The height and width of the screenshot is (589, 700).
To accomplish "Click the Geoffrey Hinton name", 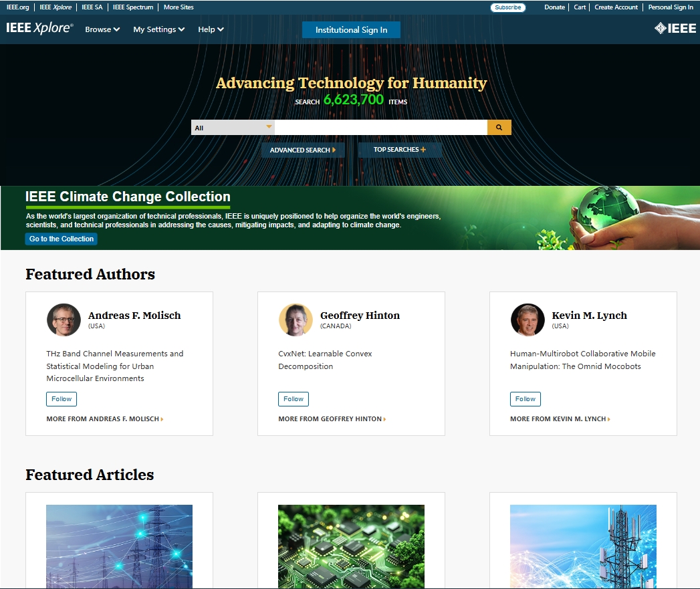I will 360,316.
